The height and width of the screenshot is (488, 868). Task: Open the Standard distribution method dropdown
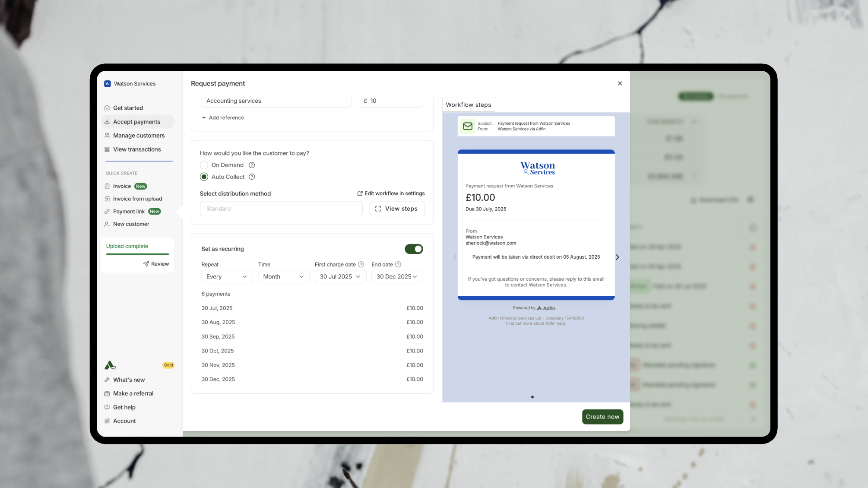(281, 209)
